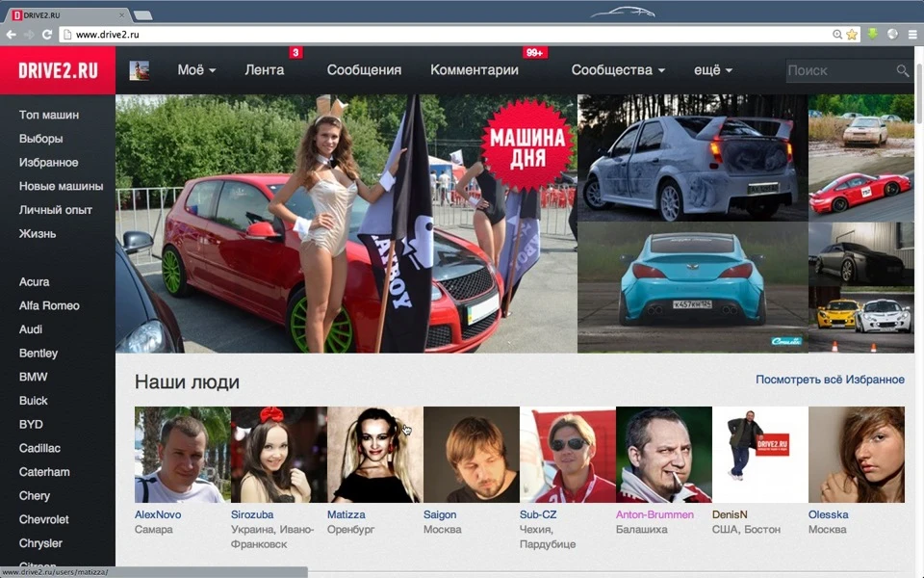Click the 3 badge on Лента
This screenshot has width=924, height=578.
(x=295, y=52)
